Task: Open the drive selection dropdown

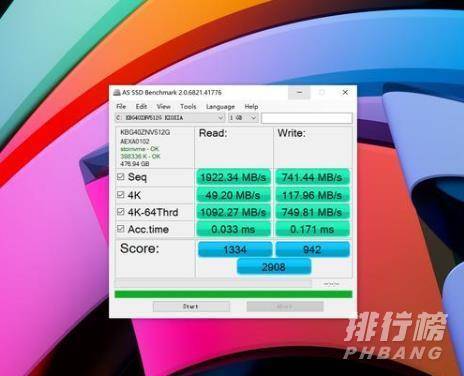Action: (x=170, y=118)
